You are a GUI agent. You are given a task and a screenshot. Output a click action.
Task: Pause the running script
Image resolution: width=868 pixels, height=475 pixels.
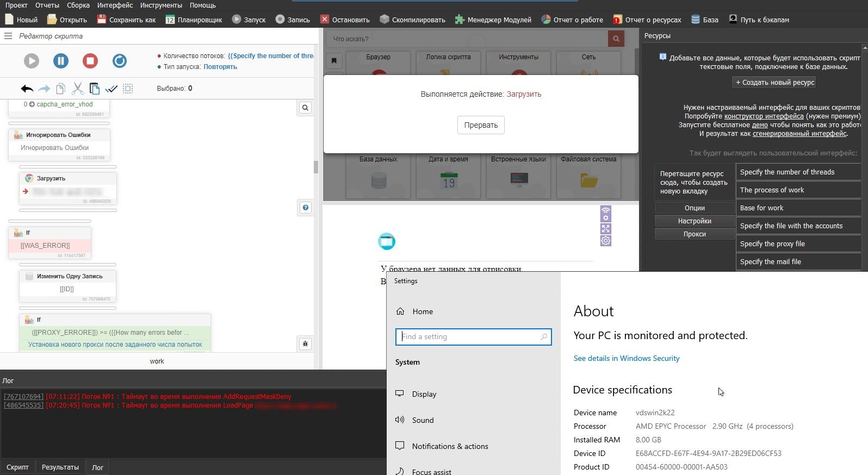[x=61, y=61]
